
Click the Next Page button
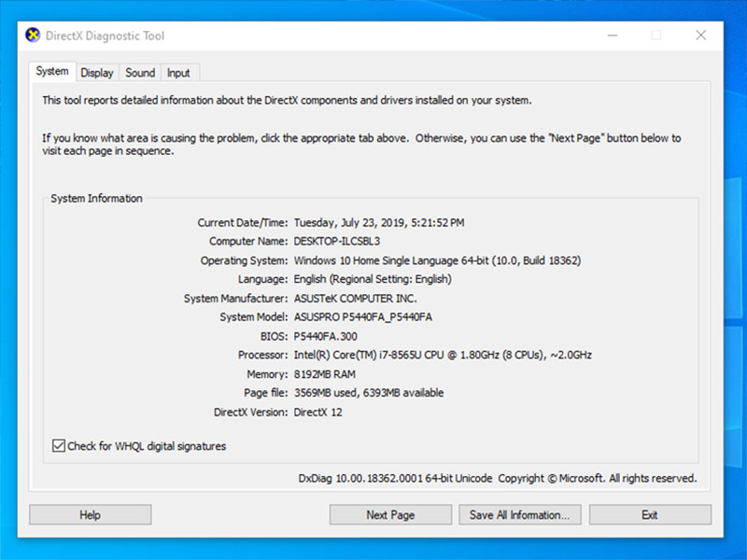[390, 515]
